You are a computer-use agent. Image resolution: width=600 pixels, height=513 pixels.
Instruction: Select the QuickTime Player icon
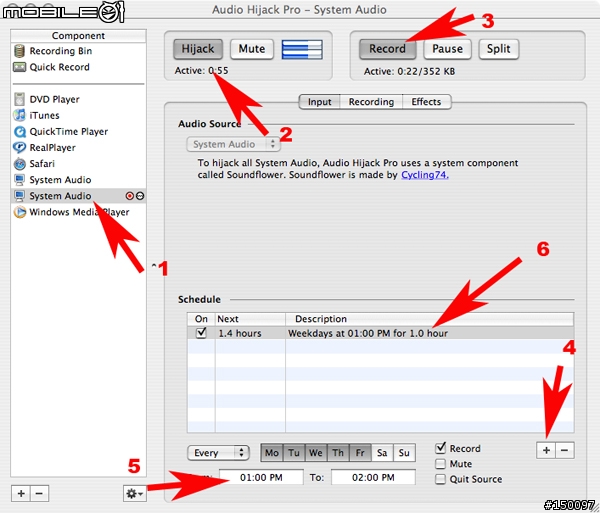coord(20,132)
